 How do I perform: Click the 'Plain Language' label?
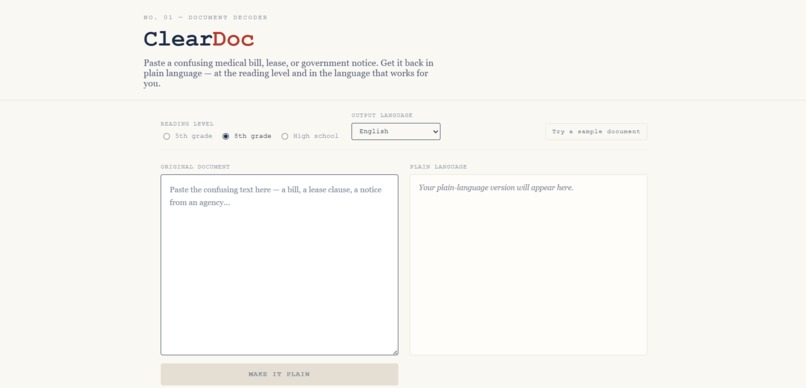point(438,167)
